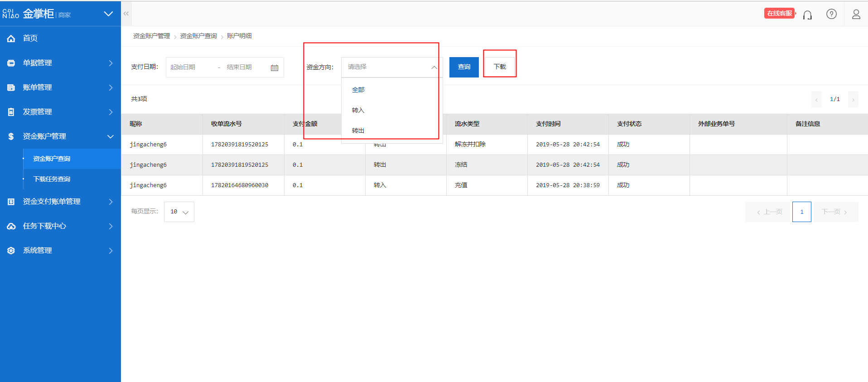Click the home icon beside 首页

coord(11,39)
